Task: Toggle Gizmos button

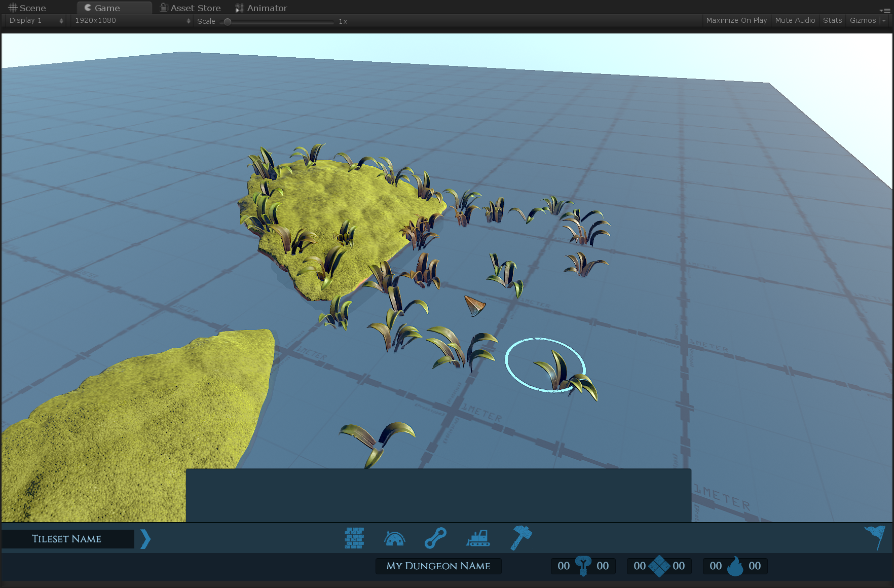Action: coord(863,20)
